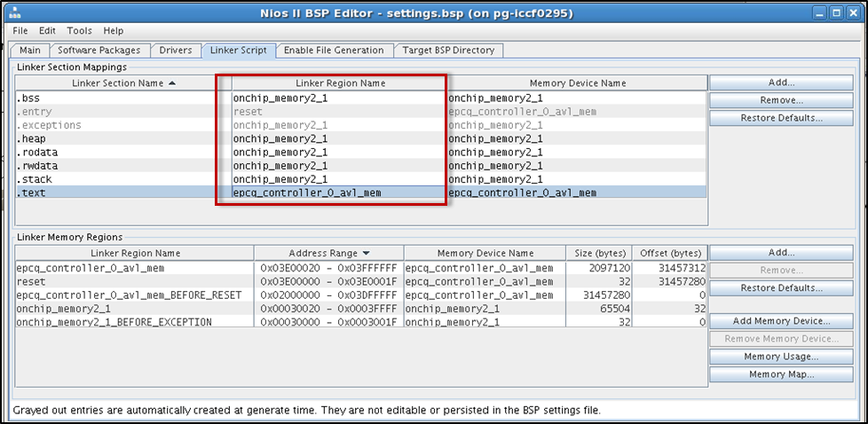Sort by Linker Section Name column header
Viewport: 868px width, 424px height.
tap(122, 83)
